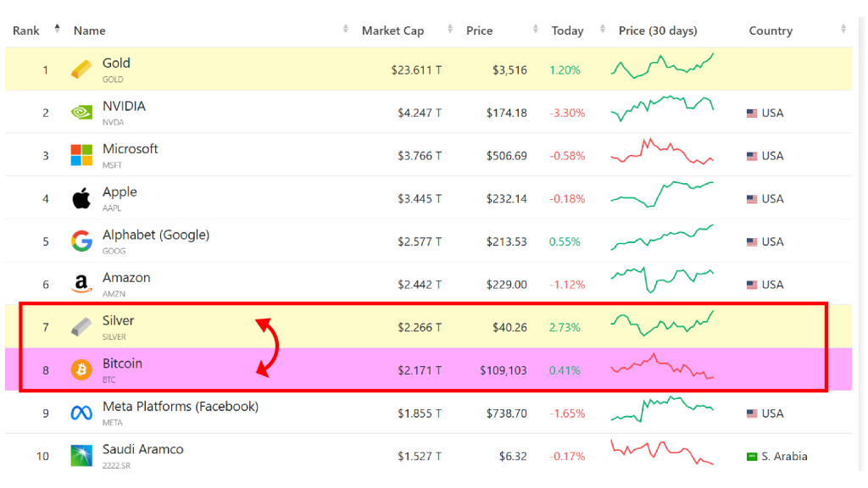This screenshot has height=488, width=868.
Task: Click the USA flag in Meta row
Action: click(x=752, y=413)
